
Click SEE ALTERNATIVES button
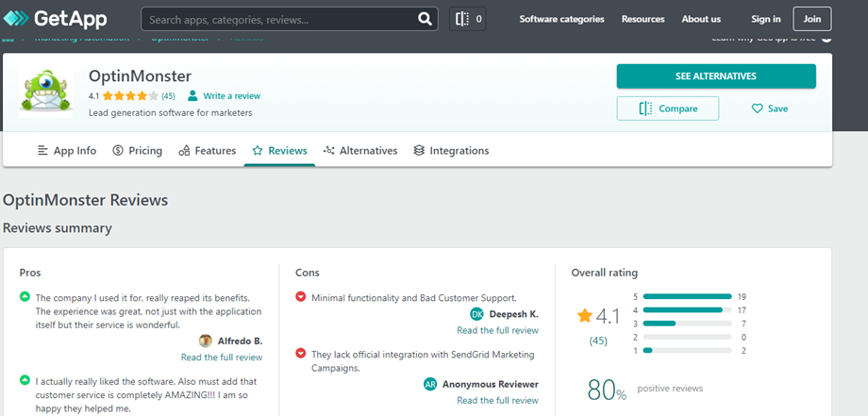pos(716,76)
